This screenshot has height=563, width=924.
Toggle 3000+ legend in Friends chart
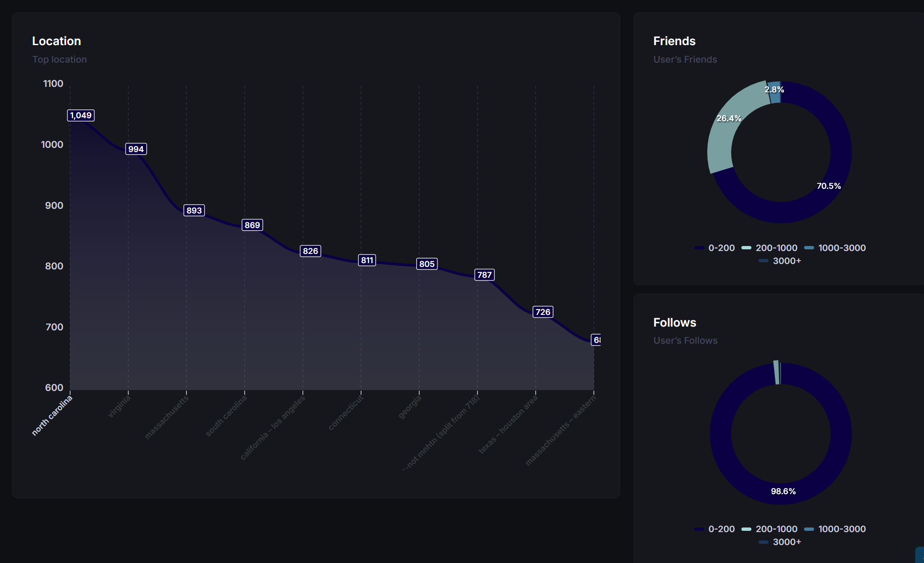coord(787,261)
